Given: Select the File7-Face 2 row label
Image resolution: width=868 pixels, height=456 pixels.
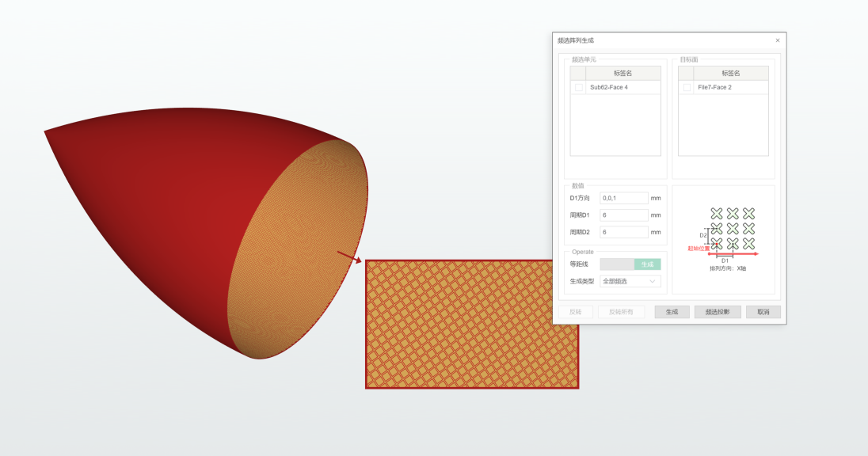Looking at the screenshot, I should [714, 88].
